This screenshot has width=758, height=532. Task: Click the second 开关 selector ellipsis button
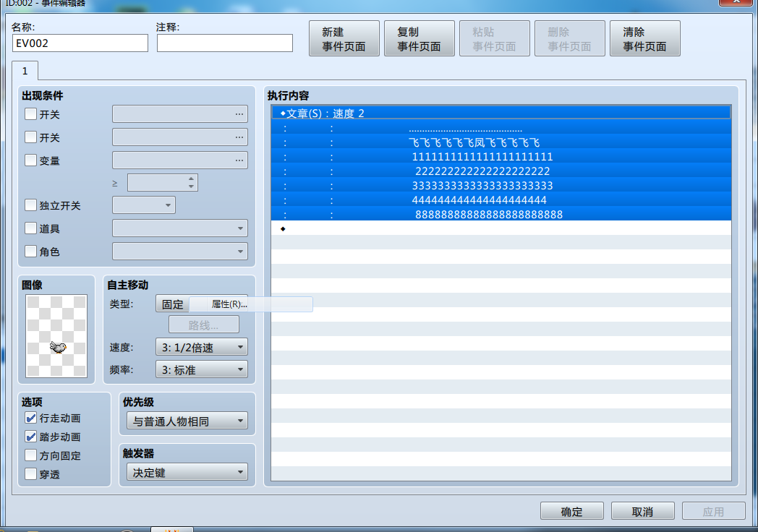(239, 137)
